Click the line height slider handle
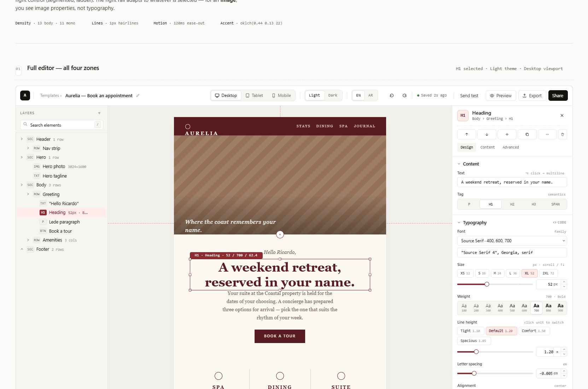The image size is (588, 389). [476, 352]
